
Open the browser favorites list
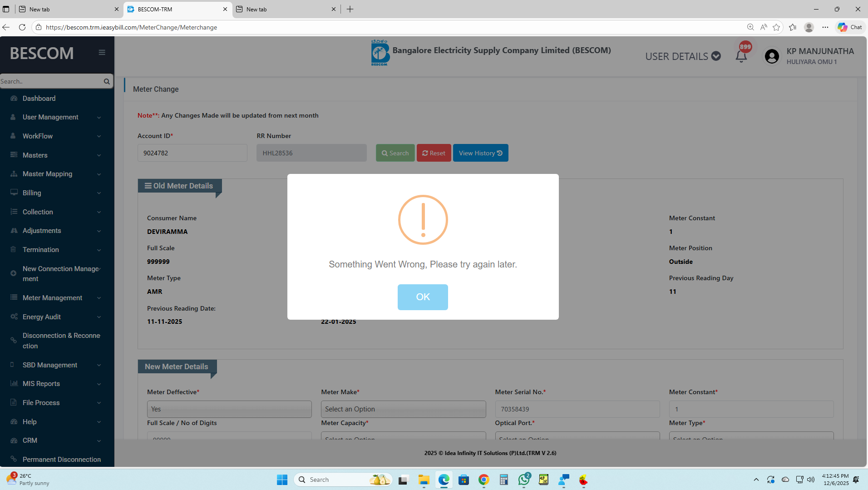tap(793, 27)
